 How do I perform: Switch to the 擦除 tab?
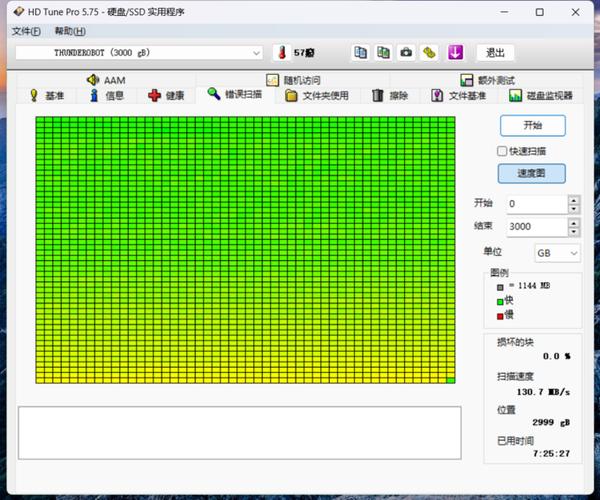point(390,95)
